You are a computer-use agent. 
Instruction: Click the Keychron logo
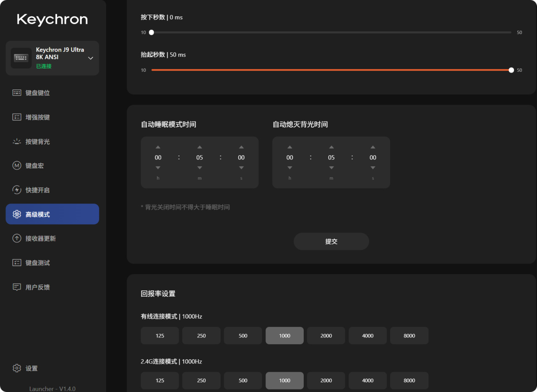tap(52, 19)
